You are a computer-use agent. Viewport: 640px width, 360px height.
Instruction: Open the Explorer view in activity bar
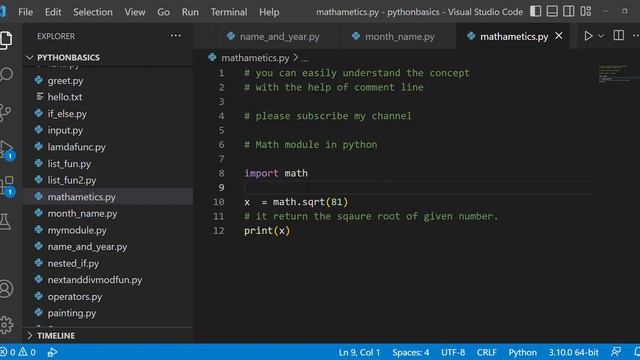coord(6,40)
